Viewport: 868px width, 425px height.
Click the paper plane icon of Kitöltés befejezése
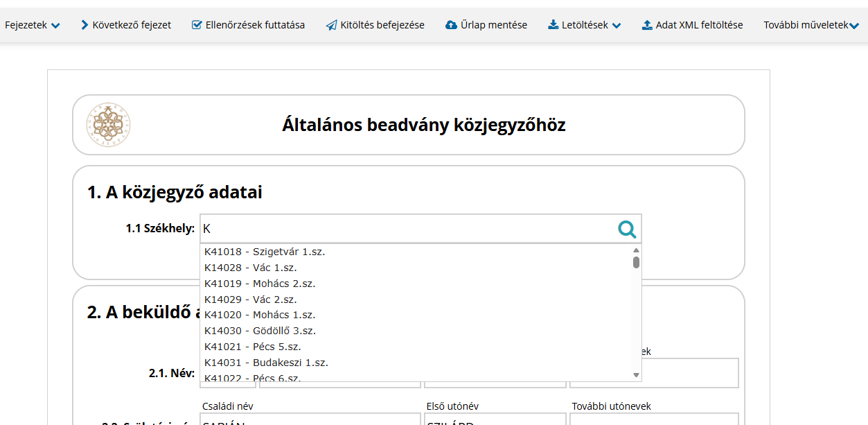click(331, 25)
